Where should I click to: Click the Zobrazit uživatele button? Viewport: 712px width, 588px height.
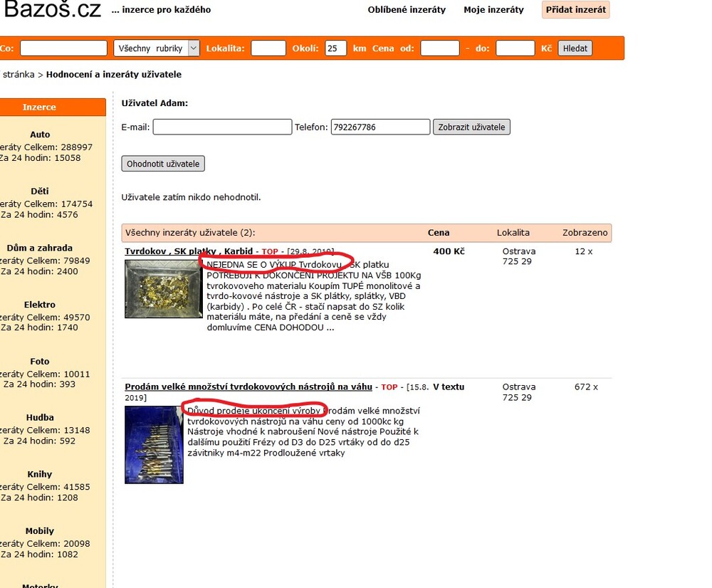tap(471, 127)
